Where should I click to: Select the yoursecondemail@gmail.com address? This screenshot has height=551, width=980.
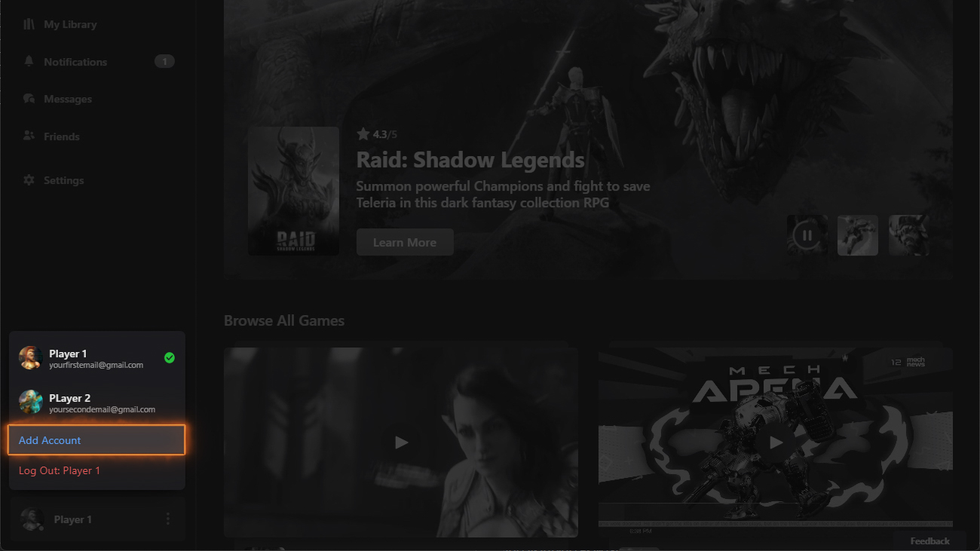102,409
